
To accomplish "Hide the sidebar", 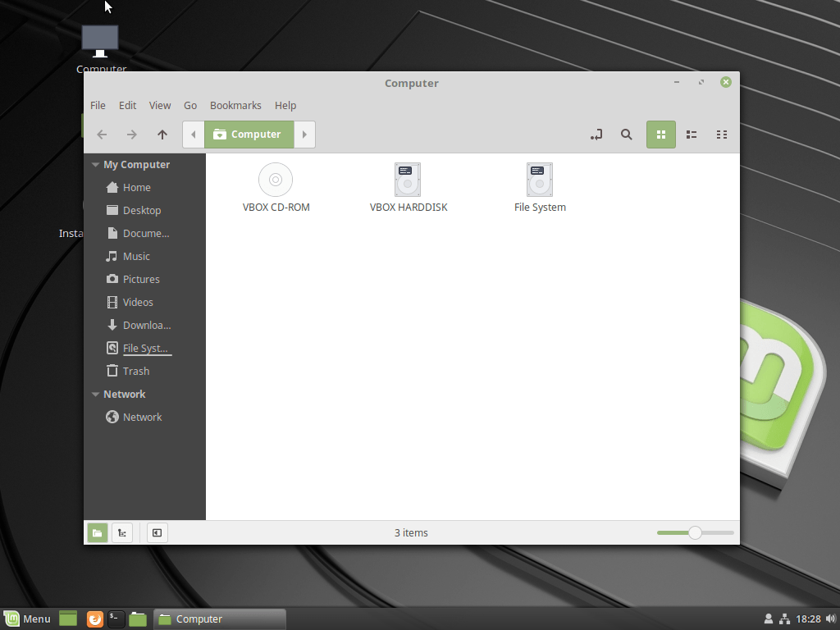I will 157,533.
